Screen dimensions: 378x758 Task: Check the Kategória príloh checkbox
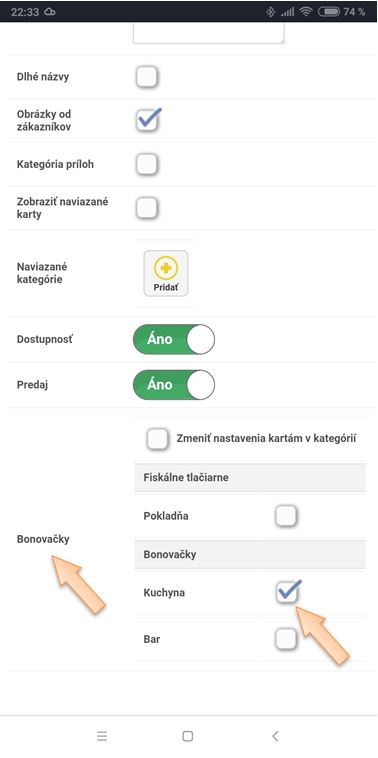point(146,164)
